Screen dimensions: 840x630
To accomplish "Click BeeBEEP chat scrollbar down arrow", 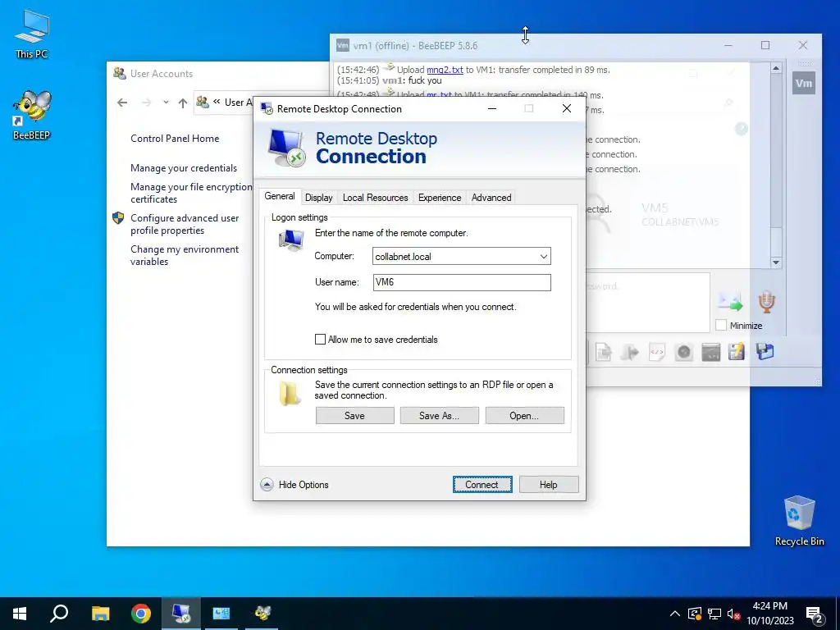I will 776,262.
